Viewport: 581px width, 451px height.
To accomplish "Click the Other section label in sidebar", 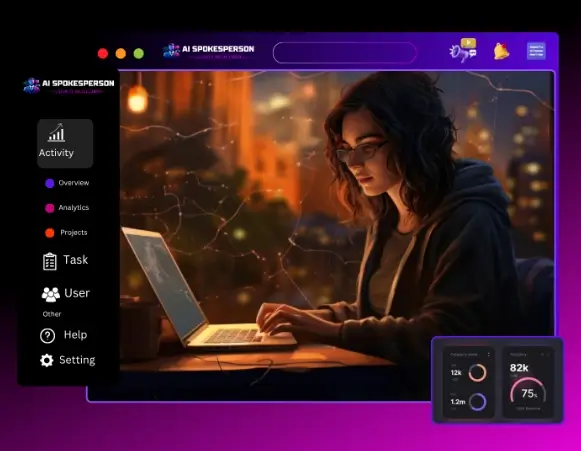I will pos(52,314).
